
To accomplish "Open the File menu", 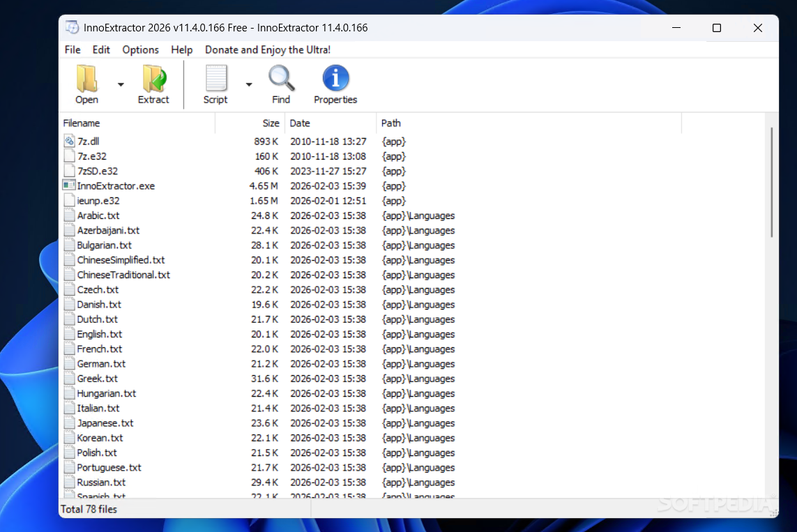I will click(73, 50).
